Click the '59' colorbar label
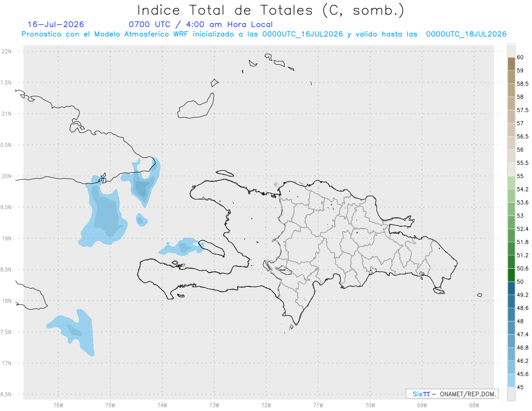The image size is (532, 411). pos(520,70)
